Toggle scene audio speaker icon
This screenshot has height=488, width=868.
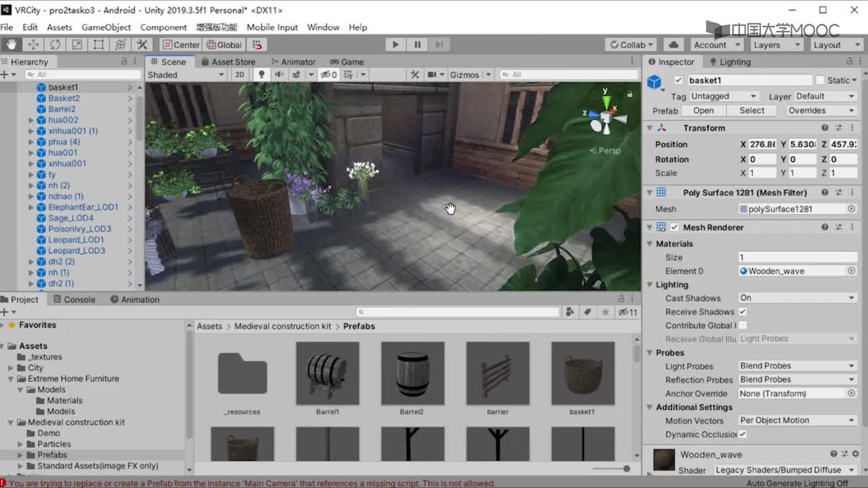point(279,75)
